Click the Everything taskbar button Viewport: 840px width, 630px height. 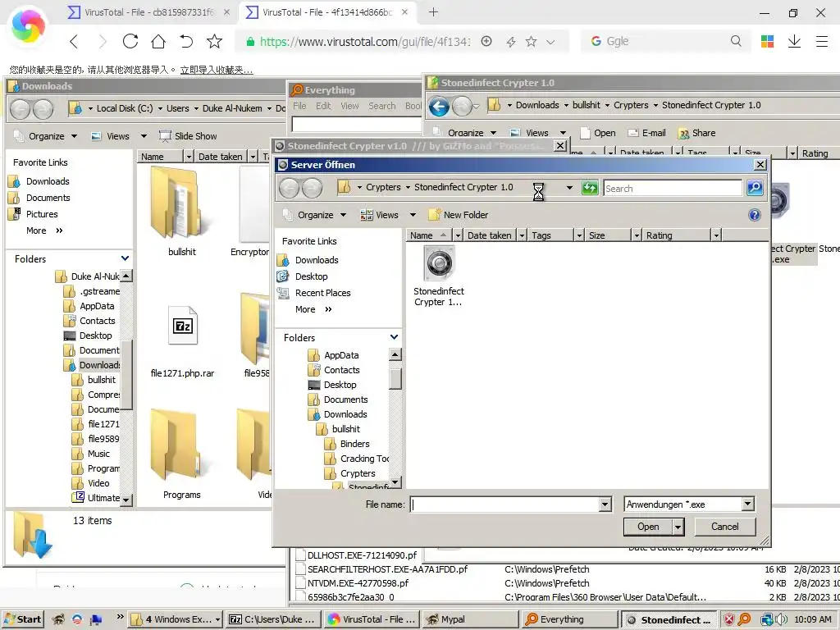click(x=569, y=619)
